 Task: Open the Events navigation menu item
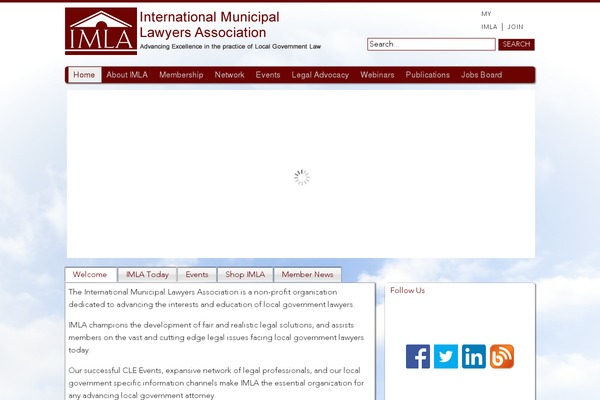coord(268,75)
